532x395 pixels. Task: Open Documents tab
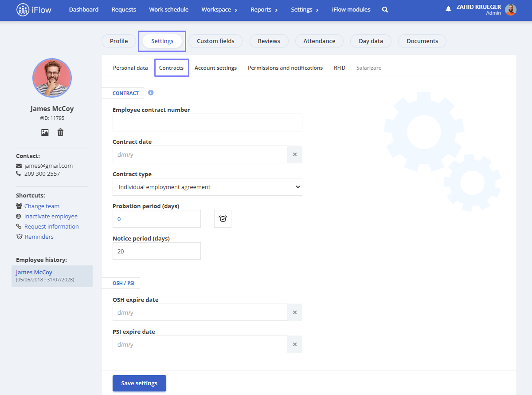[x=422, y=41]
